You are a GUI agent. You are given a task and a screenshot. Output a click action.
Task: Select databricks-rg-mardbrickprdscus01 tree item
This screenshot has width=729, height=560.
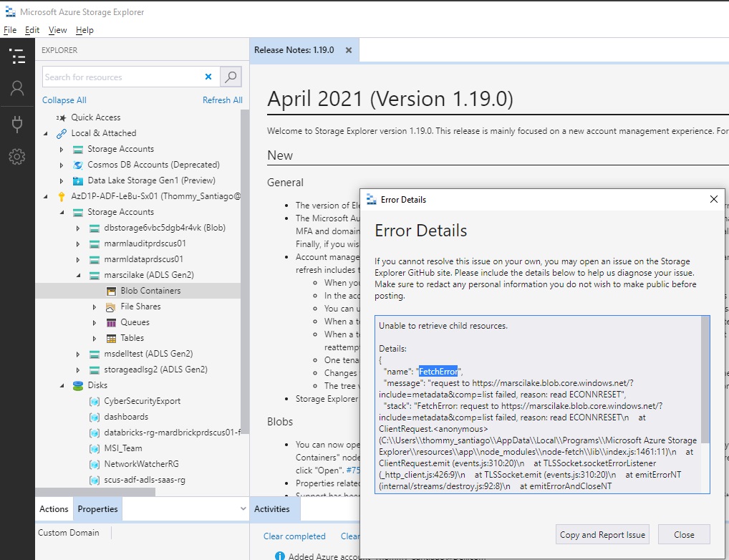coord(172,433)
